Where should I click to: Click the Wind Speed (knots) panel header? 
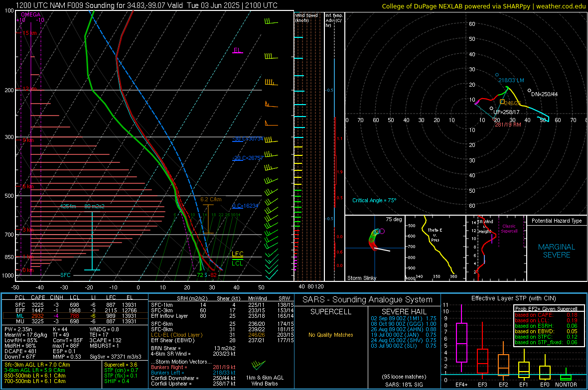tap(306, 17)
